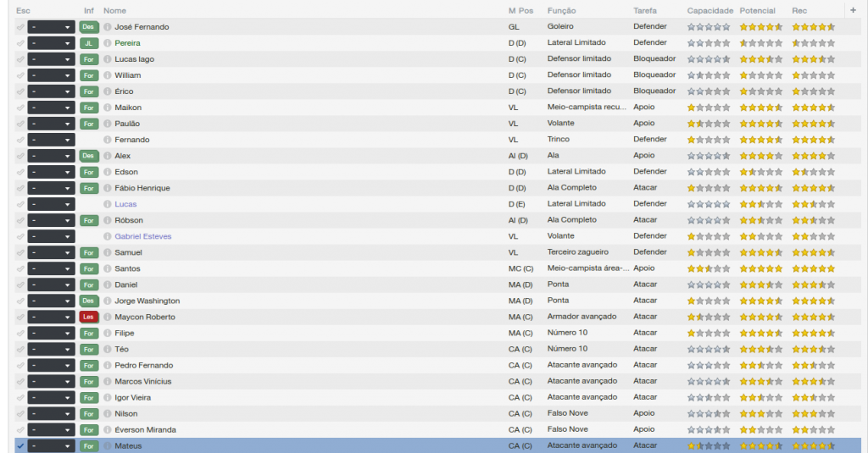The height and width of the screenshot is (453, 868).
Task: Click the info icon beside José Fernando
Action: tap(108, 27)
